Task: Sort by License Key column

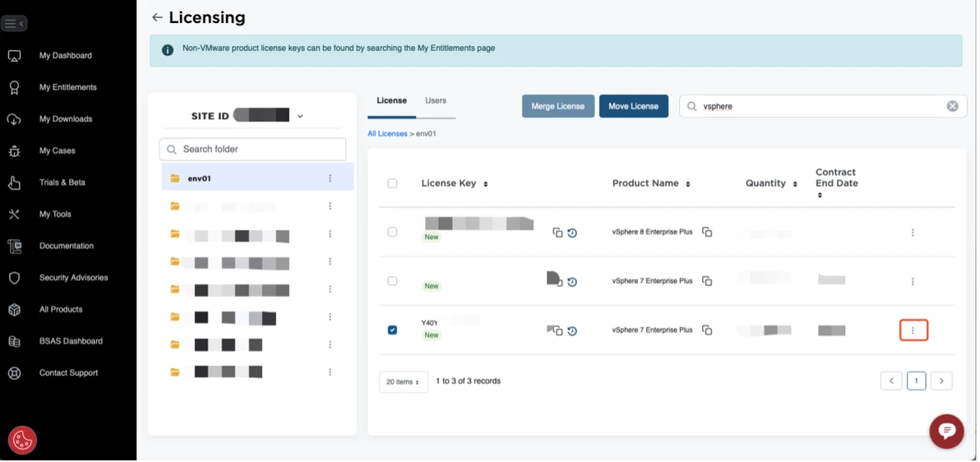Action: coord(486,184)
